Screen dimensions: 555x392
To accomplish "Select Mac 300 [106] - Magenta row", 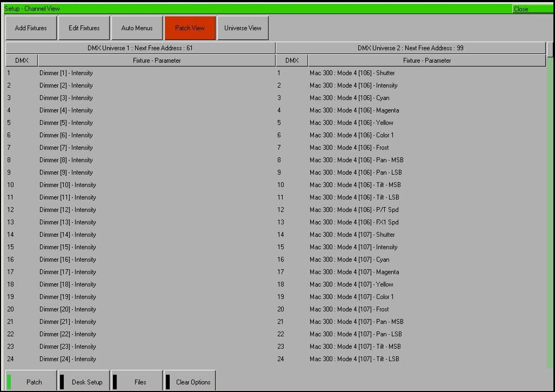I will [x=411, y=110].
